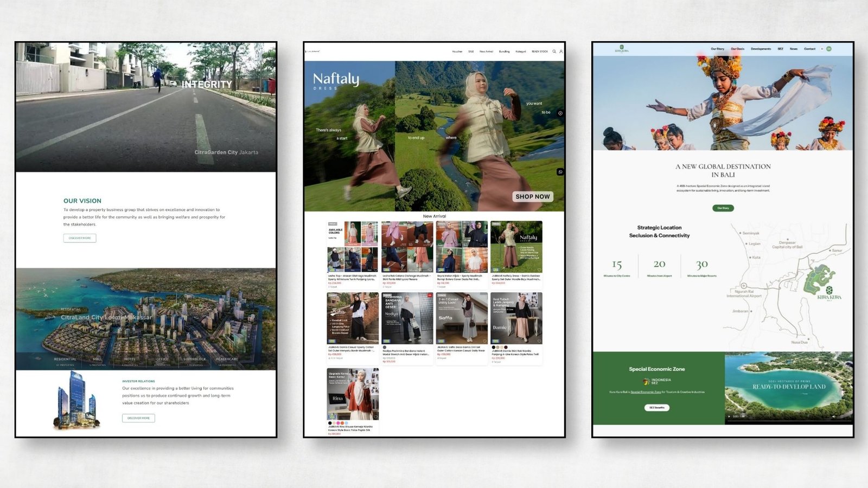
Task: Favorite the Rina blouse with heart icon
Action: point(375,417)
